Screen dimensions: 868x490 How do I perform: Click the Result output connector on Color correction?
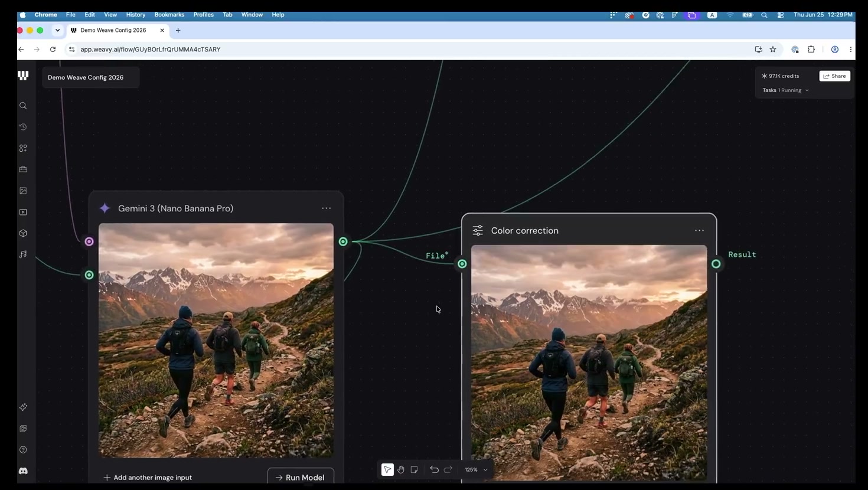(x=716, y=264)
